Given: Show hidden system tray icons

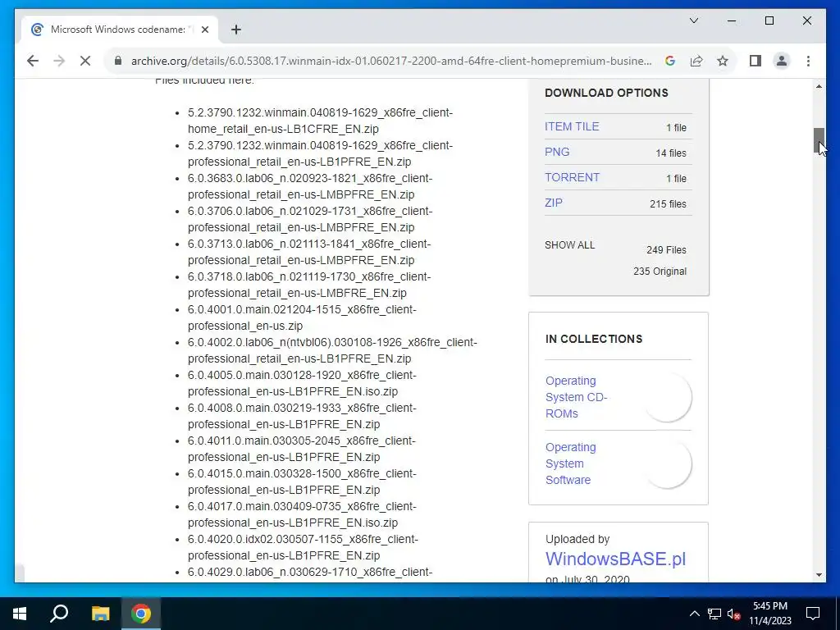Looking at the screenshot, I should 694,614.
